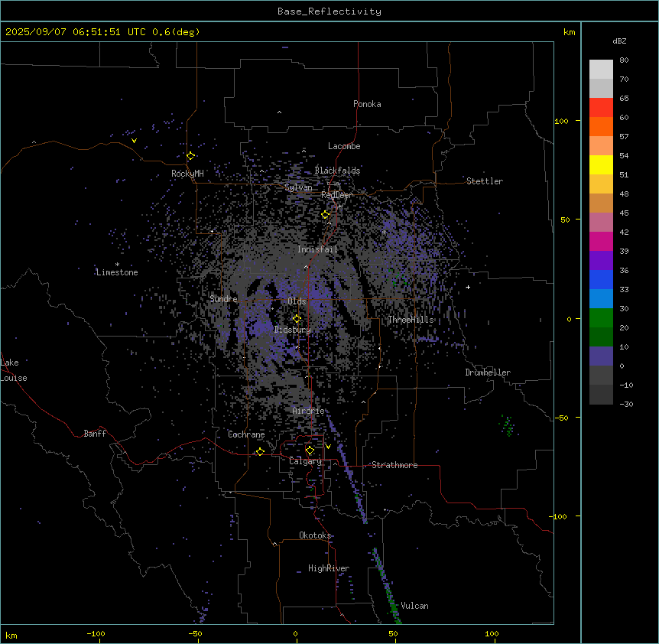659x644 pixels.
Task: Click the Drumheller label
Action: click(488, 372)
